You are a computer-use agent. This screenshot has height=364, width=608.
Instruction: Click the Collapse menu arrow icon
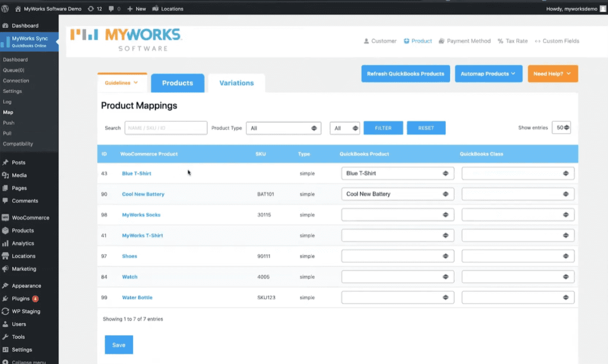[5, 362]
